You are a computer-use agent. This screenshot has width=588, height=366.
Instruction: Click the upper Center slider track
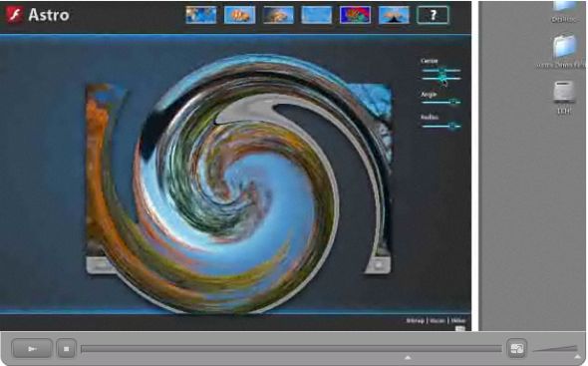[x=441, y=70]
